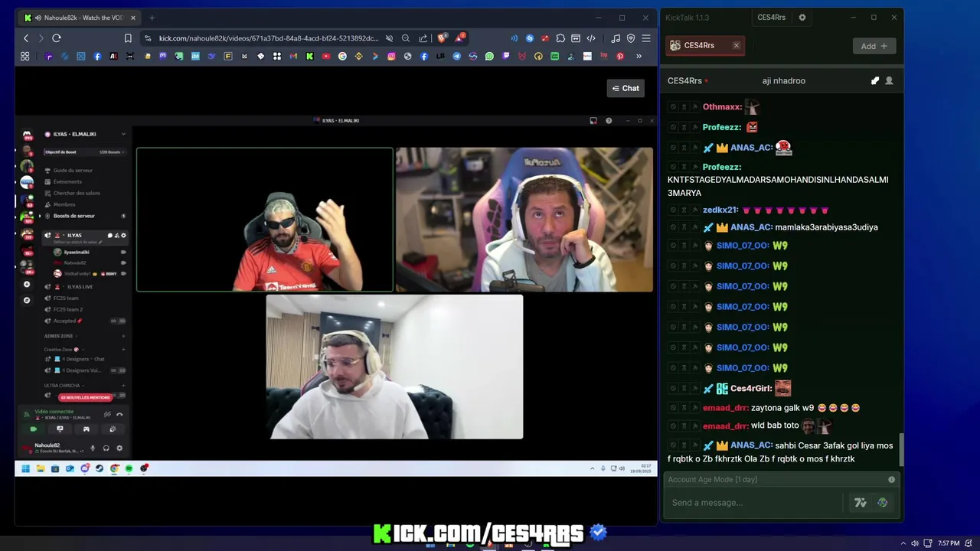Open the green Kick bookmark
The height and width of the screenshot is (551, 980).
point(309,56)
